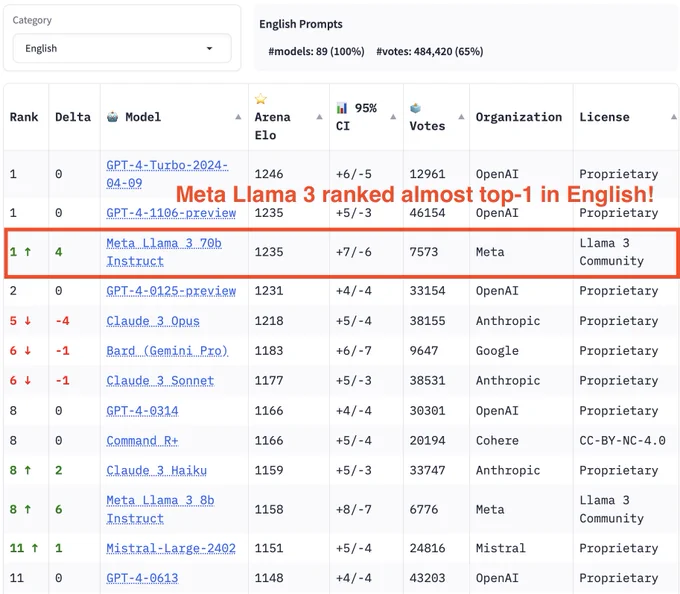Click the ballot box icon above Votes

(x=415, y=108)
